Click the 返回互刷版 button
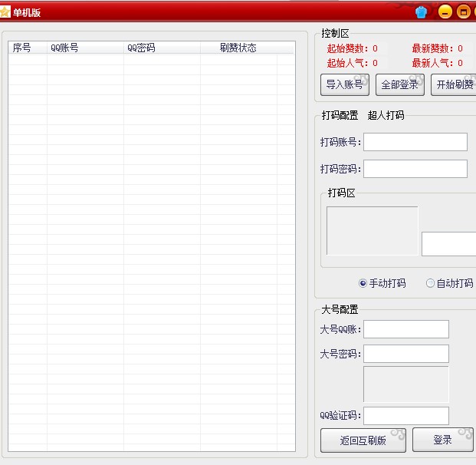 [x=363, y=440]
